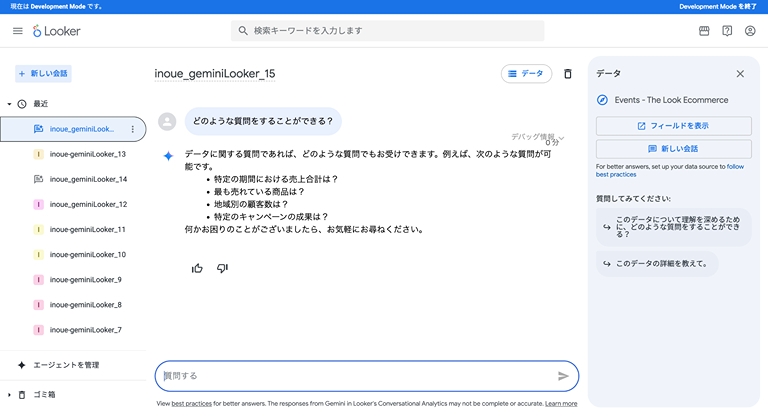Start a new chat with 新しい会話 in sidebar
768x416 pixels.
44,73
